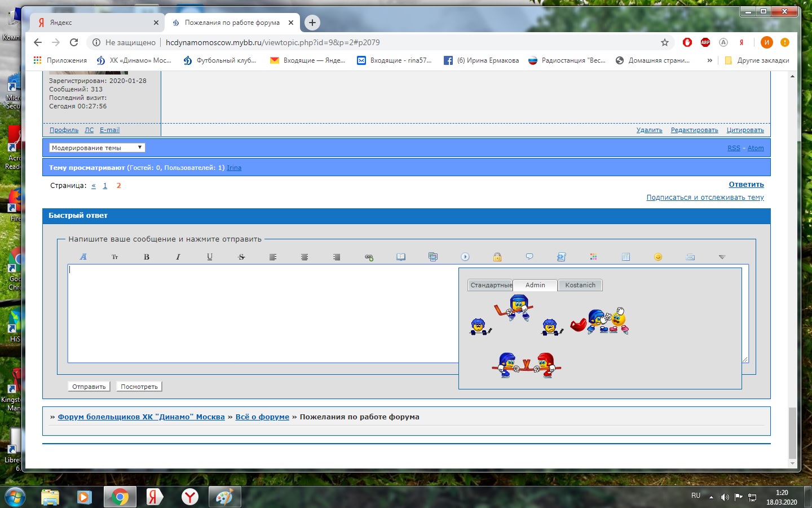Select the Kostanich smiley tab
The width and height of the screenshot is (812, 508).
tap(580, 285)
